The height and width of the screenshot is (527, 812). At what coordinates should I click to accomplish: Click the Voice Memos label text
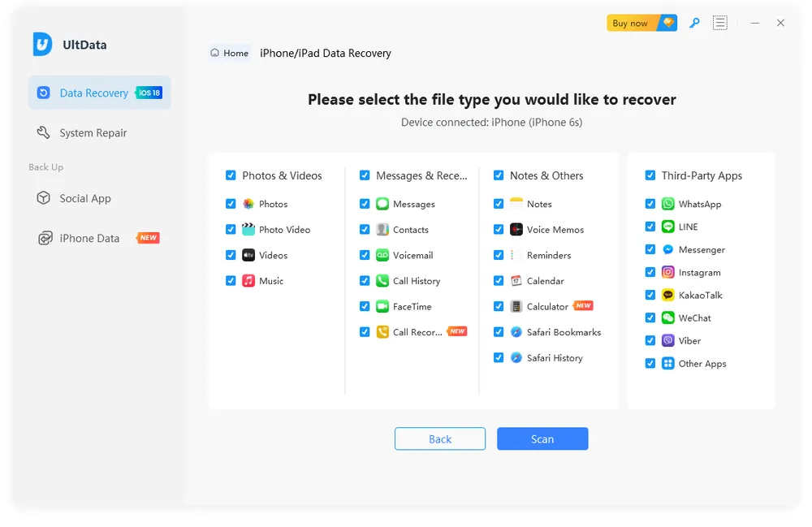555,229
